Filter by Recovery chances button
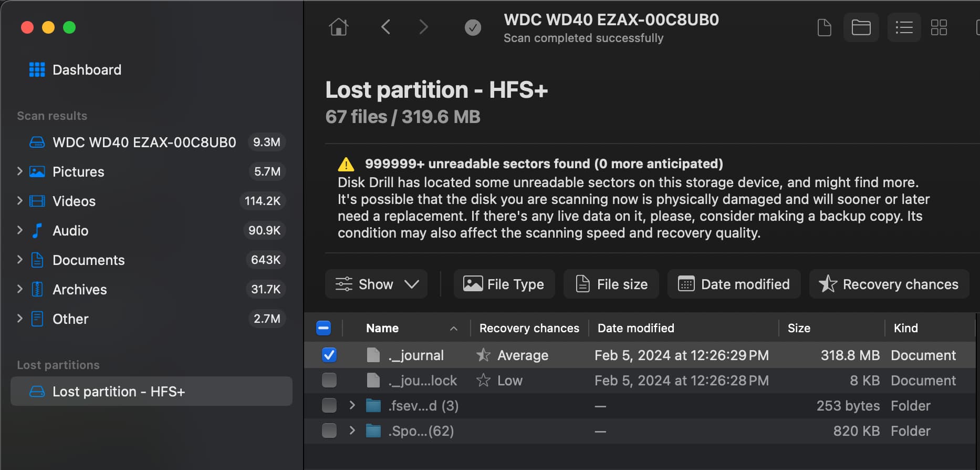980x470 pixels. [889, 284]
